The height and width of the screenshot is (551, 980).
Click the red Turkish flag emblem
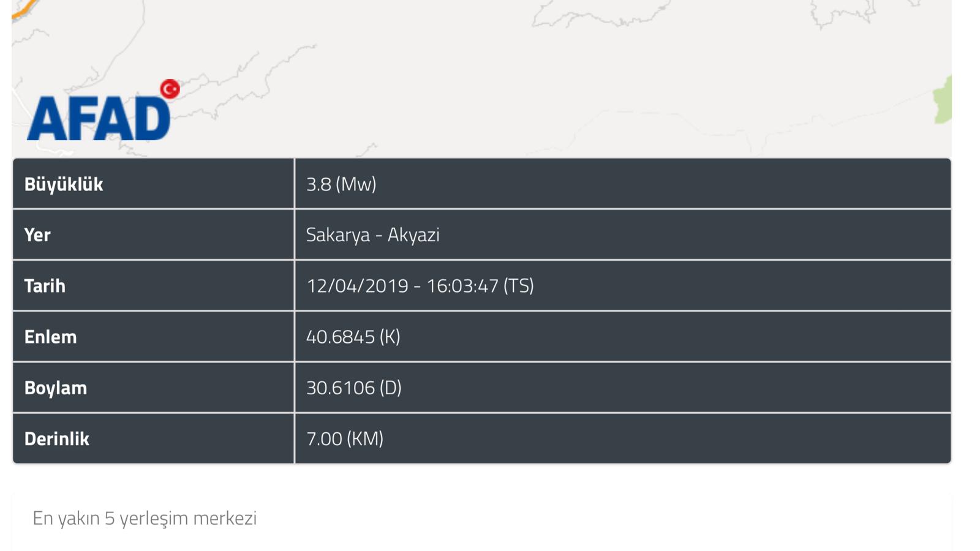(170, 89)
